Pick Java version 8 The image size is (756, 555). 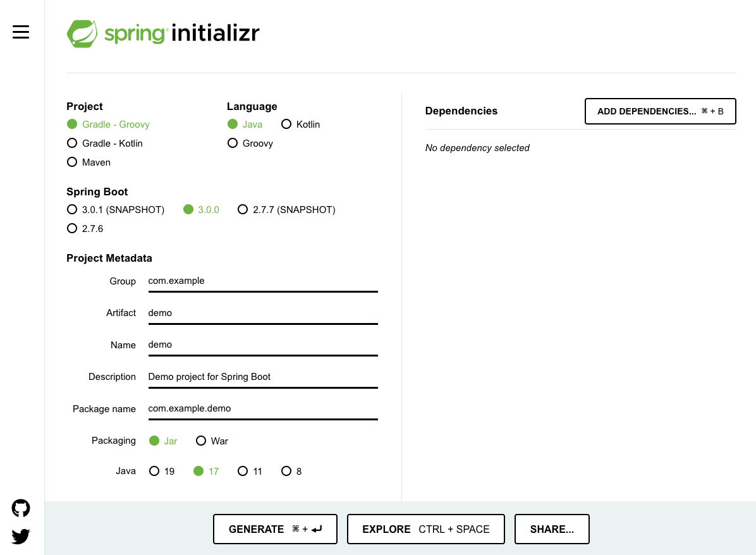(x=291, y=471)
